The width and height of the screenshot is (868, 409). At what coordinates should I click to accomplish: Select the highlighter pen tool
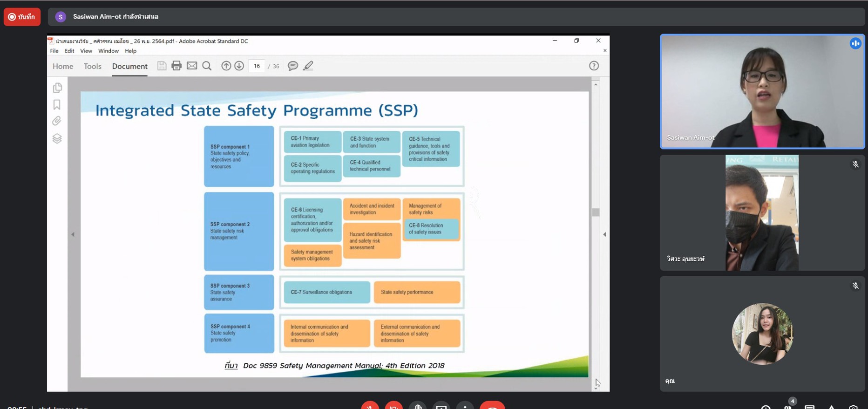click(x=308, y=66)
